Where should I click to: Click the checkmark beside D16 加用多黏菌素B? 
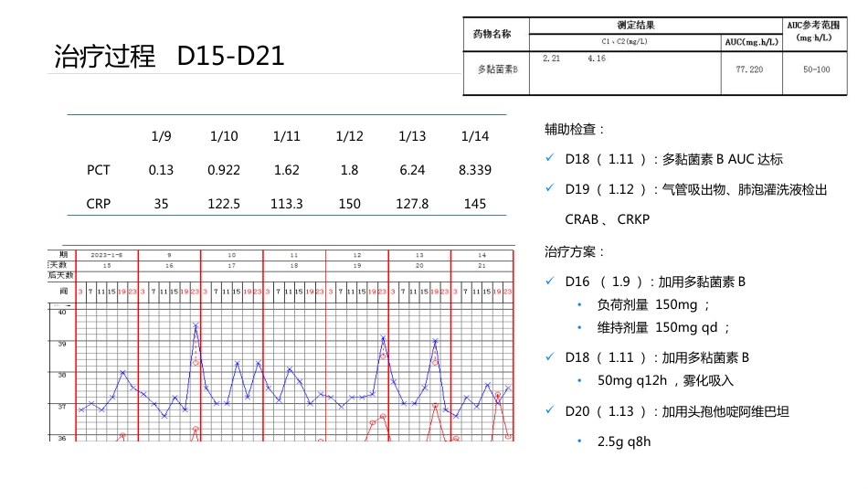(x=550, y=281)
